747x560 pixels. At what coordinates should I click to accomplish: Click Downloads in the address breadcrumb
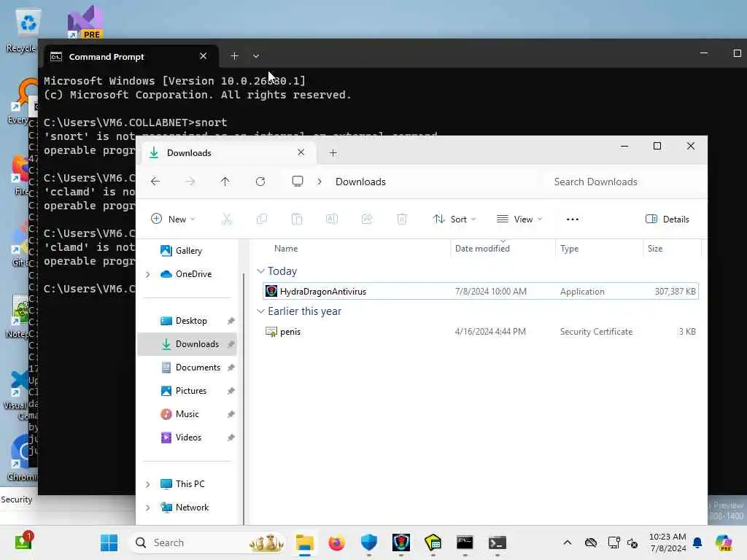pyautogui.click(x=360, y=182)
